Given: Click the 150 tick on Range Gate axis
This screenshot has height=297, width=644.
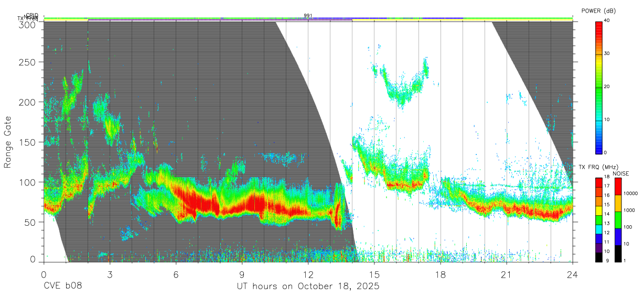Looking at the screenshot, I should 28,142.
